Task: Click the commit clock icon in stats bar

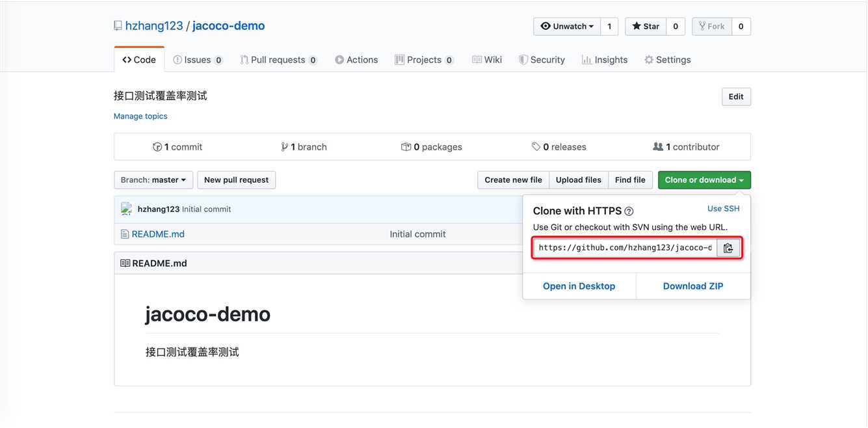Action: 157,147
